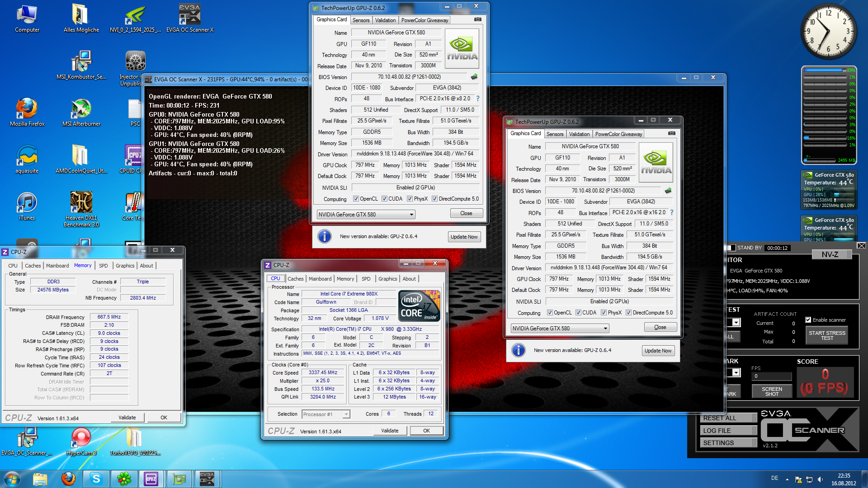Click the SETTINGS button in OC Scanner
This screenshot has height=488, width=868.
point(728,443)
